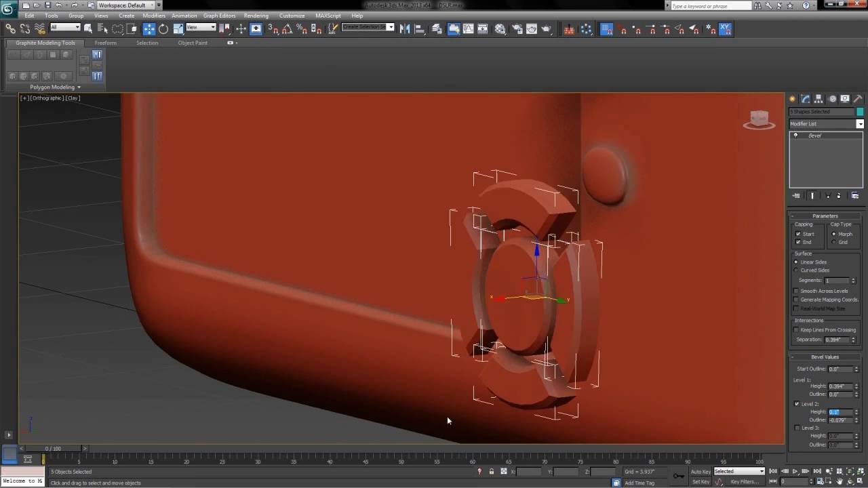Click the Level 2 Height field
Image resolution: width=868 pixels, height=488 pixels.
(x=840, y=411)
